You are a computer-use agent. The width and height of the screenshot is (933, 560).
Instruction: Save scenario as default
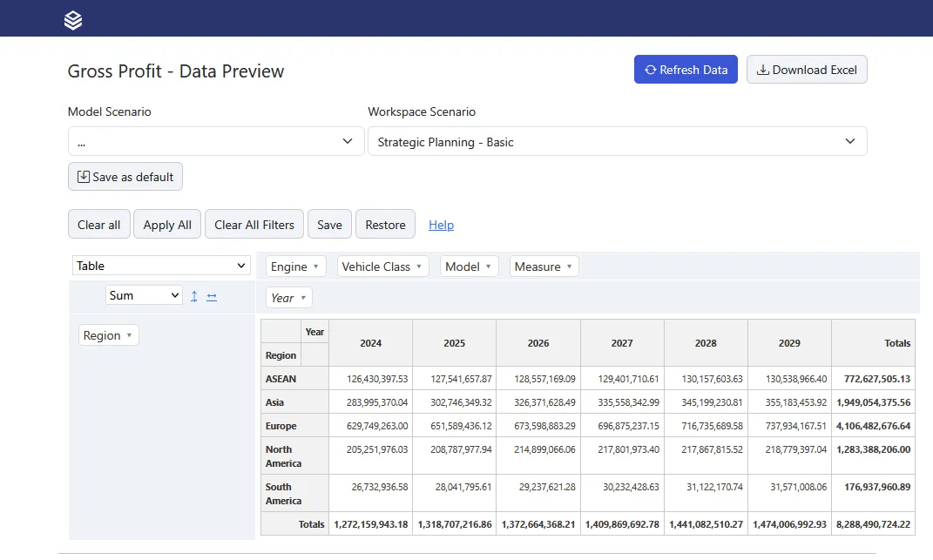pos(125,177)
